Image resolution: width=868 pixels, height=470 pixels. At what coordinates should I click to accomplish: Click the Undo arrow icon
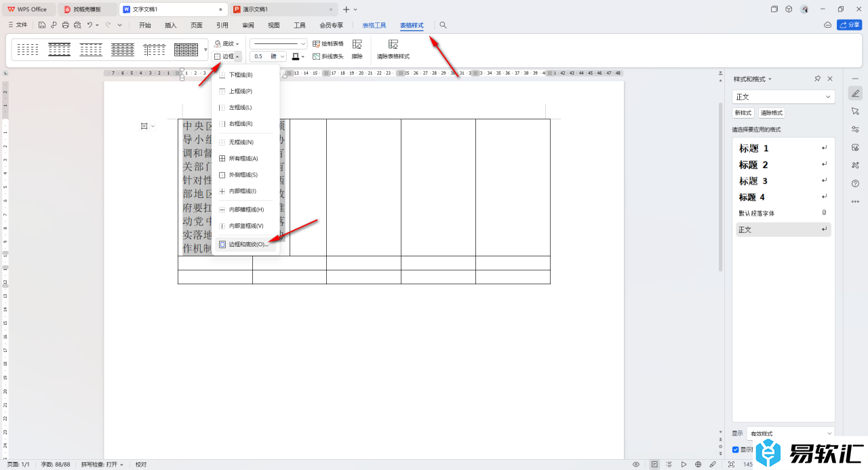90,25
